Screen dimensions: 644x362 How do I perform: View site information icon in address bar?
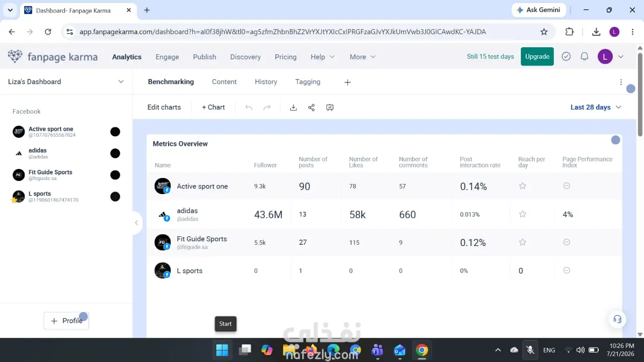70,32
